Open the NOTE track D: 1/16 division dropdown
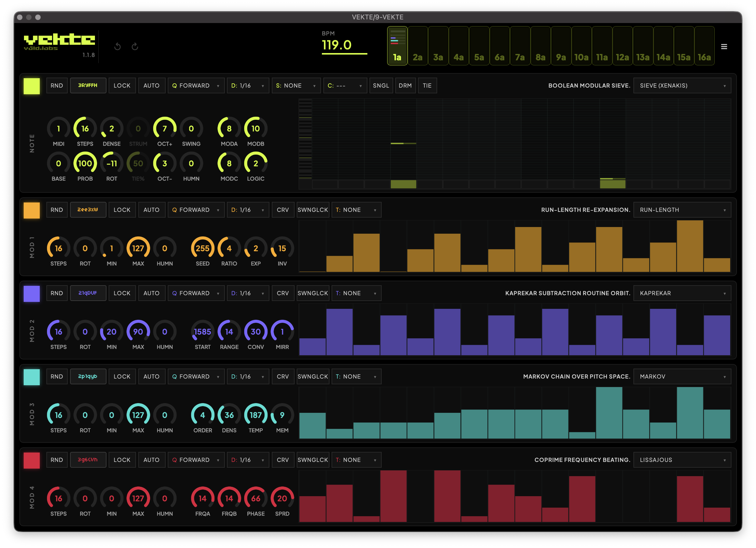The width and height of the screenshot is (756, 548). tap(248, 85)
